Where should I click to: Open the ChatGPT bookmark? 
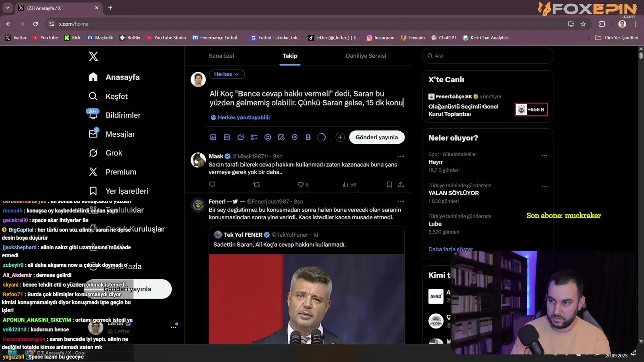coord(444,38)
